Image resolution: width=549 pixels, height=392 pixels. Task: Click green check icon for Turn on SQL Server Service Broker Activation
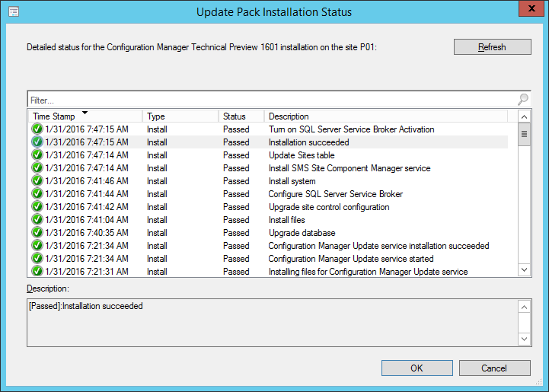point(37,129)
